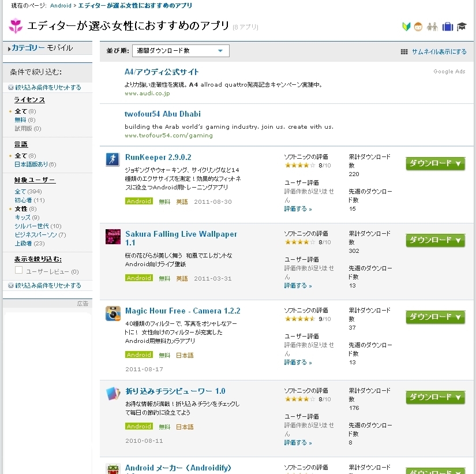This screenshot has height=474, width=476.
Task: Open the A4/アウディ公式サイト ad link
Action: (x=162, y=72)
